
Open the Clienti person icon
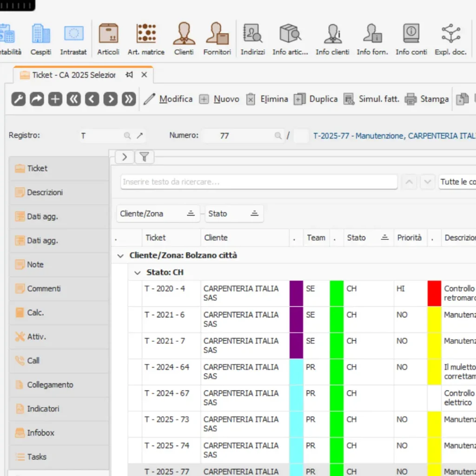(184, 39)
